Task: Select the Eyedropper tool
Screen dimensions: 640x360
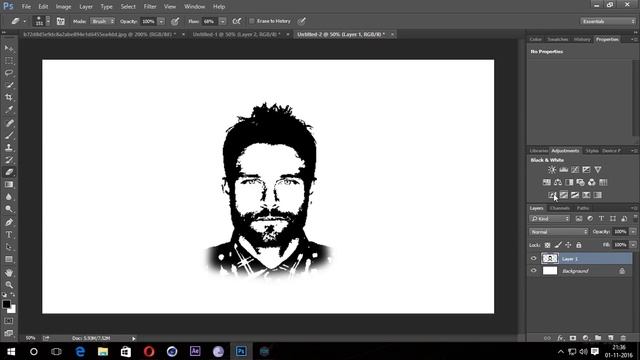Action: 9,109
